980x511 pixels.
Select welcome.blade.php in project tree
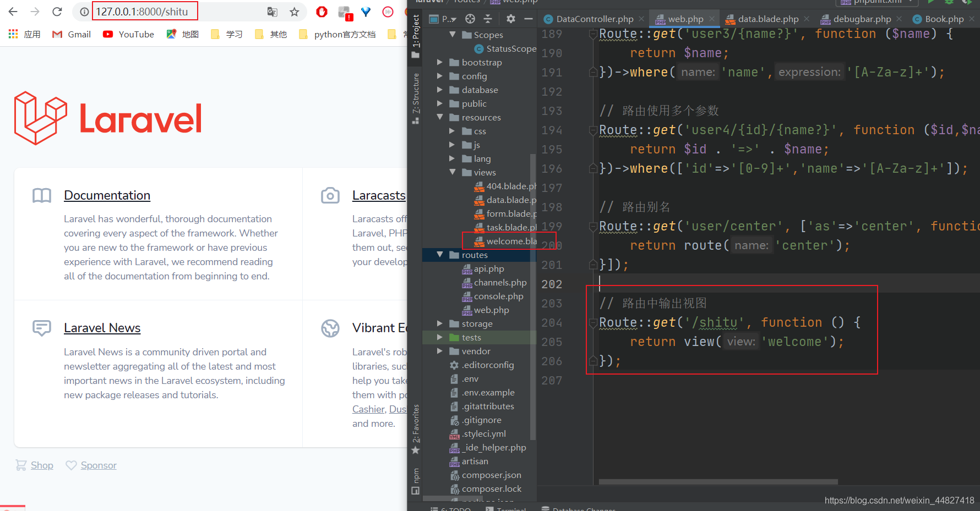[x=505, y=241]
